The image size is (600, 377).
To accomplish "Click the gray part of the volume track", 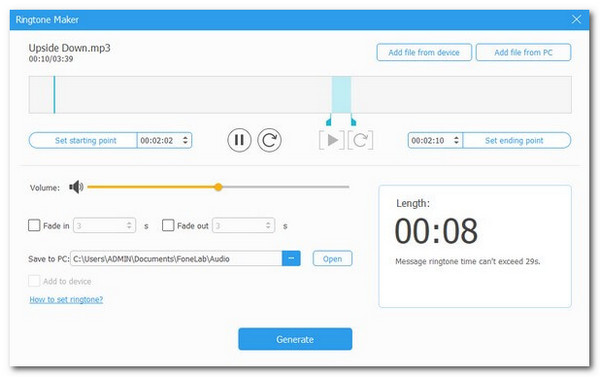I will (x=285, y=187).
